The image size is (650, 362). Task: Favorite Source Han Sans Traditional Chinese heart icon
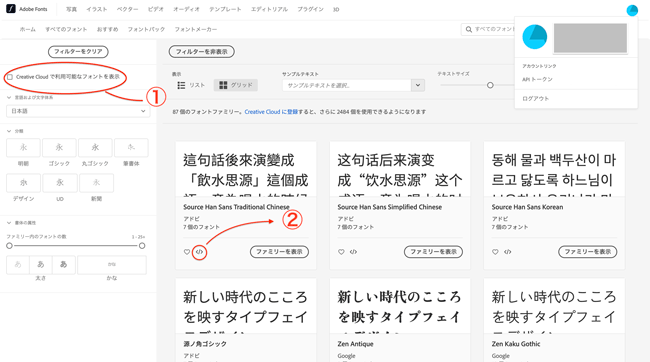(x=187, y=252)
